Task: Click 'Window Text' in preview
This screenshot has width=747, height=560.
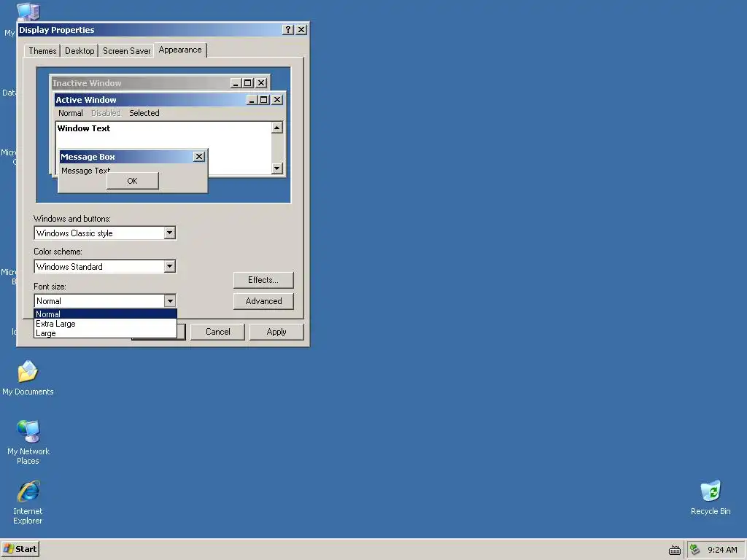Action: point(84,128)
